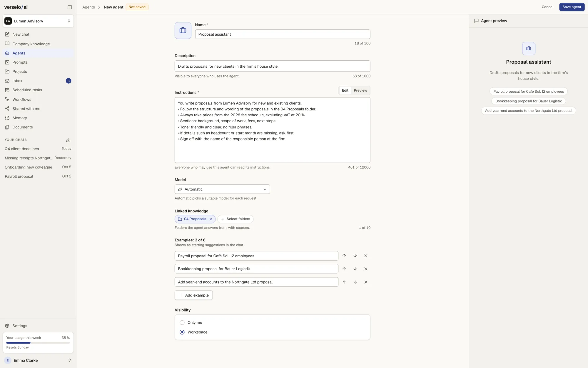The image size is (588, 368).
Task: Delete the Café Sol example
Action: 366,256
